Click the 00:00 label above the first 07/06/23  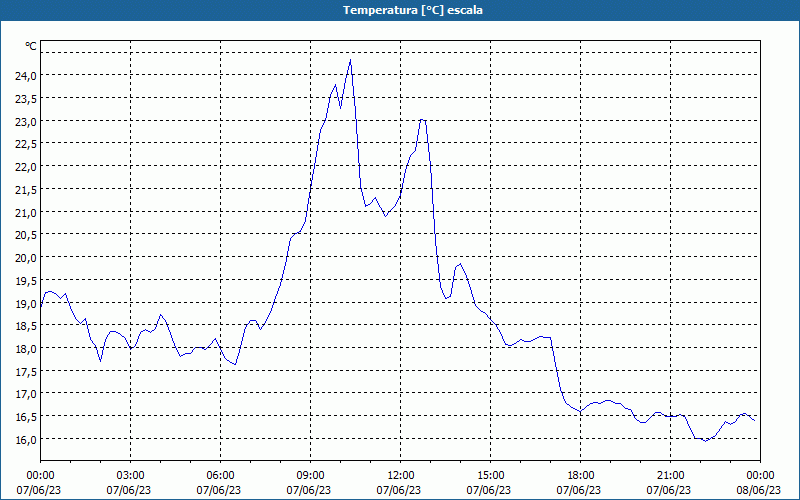pyautogui.click(x=40, y=476)
